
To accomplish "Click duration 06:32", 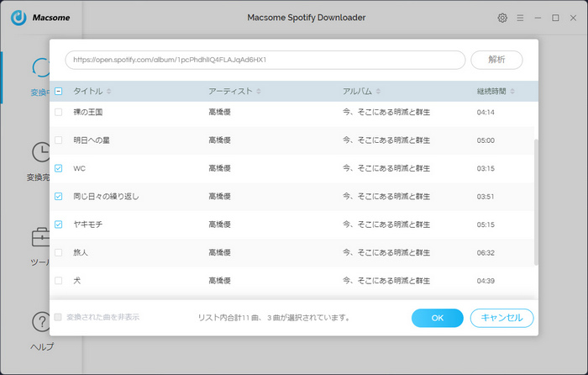I will [x=486, y=253].
